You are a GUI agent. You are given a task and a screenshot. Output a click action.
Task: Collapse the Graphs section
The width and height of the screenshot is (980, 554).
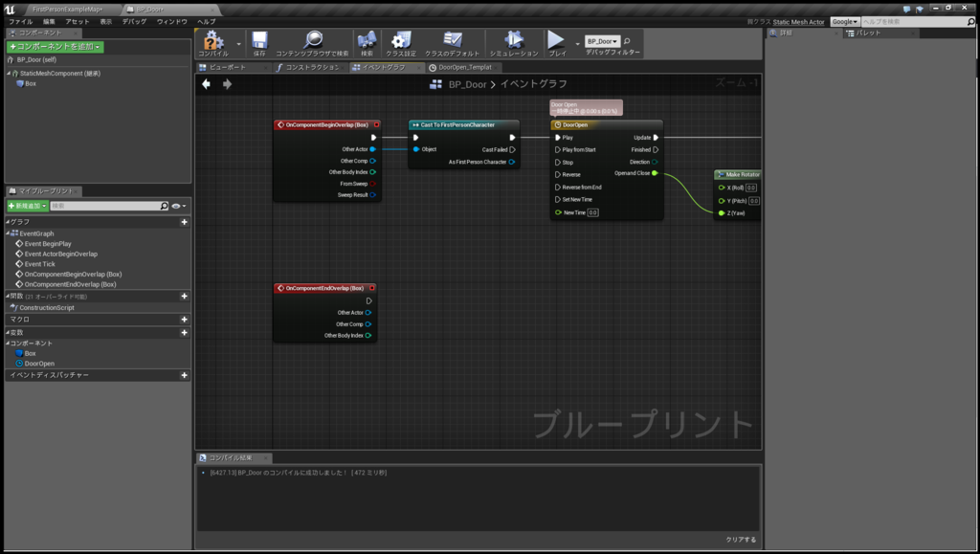click(x=8, y=222)
